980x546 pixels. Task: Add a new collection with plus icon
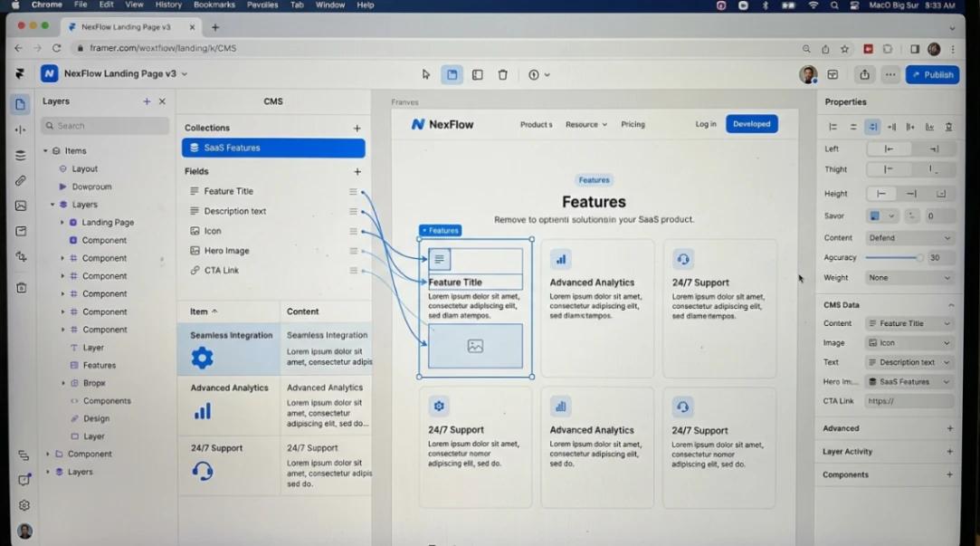[x=357, y=129]
